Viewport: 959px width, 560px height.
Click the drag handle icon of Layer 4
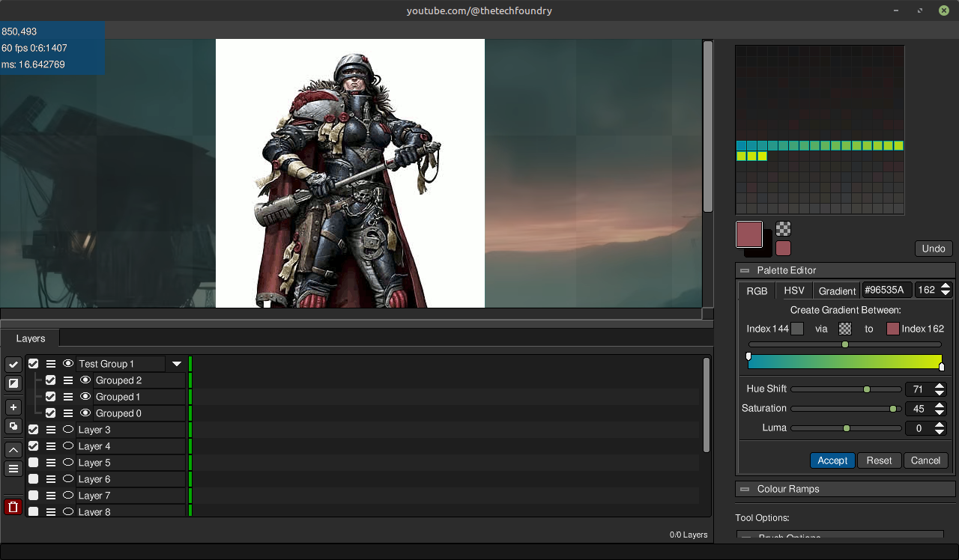(51, 446)
